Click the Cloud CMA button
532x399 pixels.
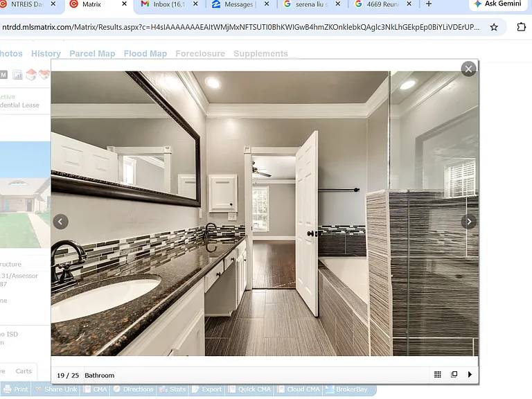tap(299, 389)
